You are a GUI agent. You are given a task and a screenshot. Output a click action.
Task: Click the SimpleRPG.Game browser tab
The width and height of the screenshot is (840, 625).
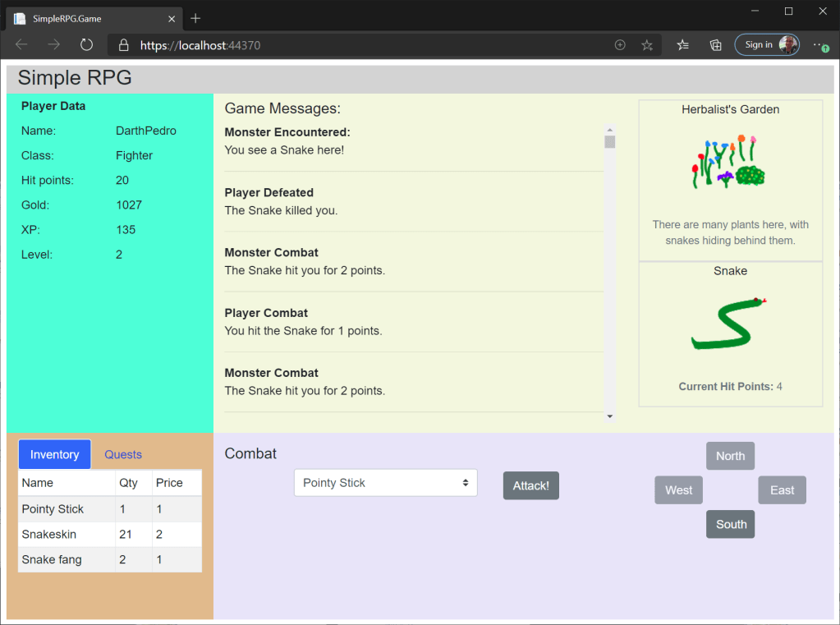[x=90, y=18]
